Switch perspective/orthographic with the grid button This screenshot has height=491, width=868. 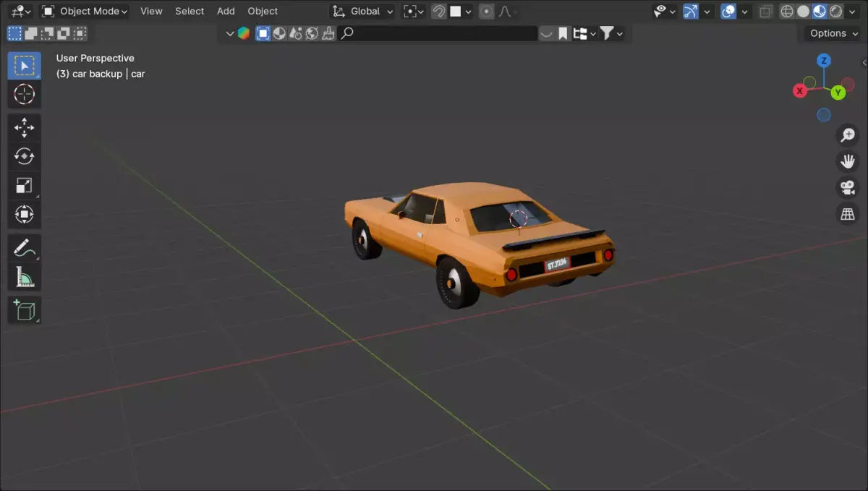[x=847, y=214]
